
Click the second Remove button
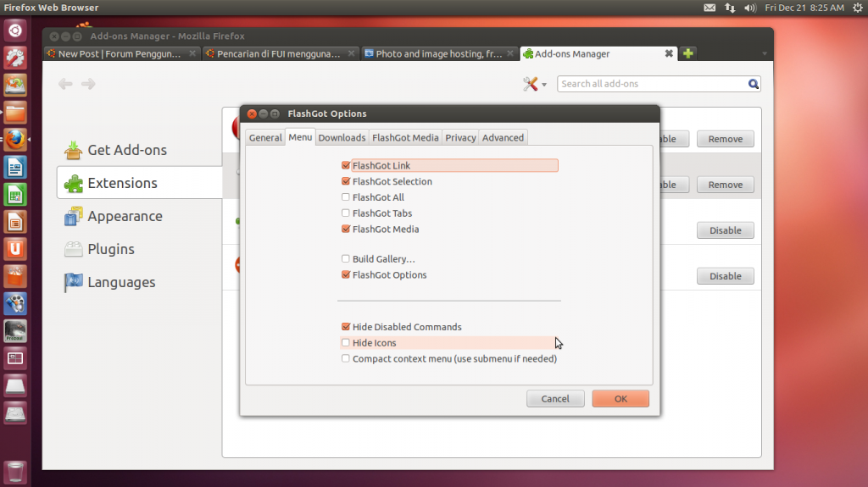[x=726, y=185]
